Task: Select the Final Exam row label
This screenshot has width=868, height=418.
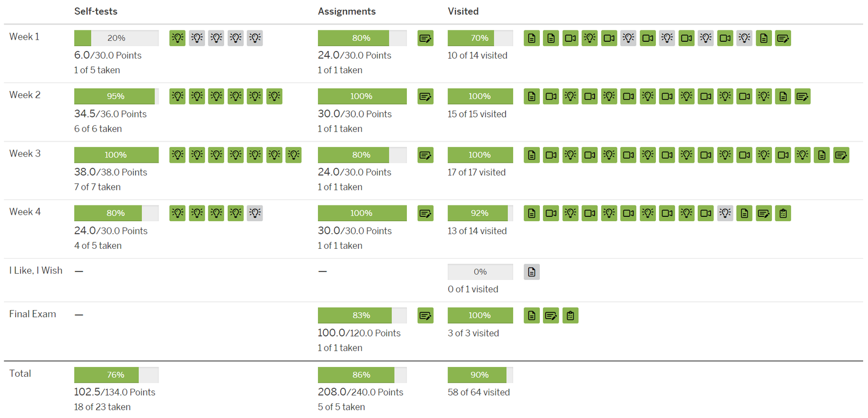Action: pos(33,314)
